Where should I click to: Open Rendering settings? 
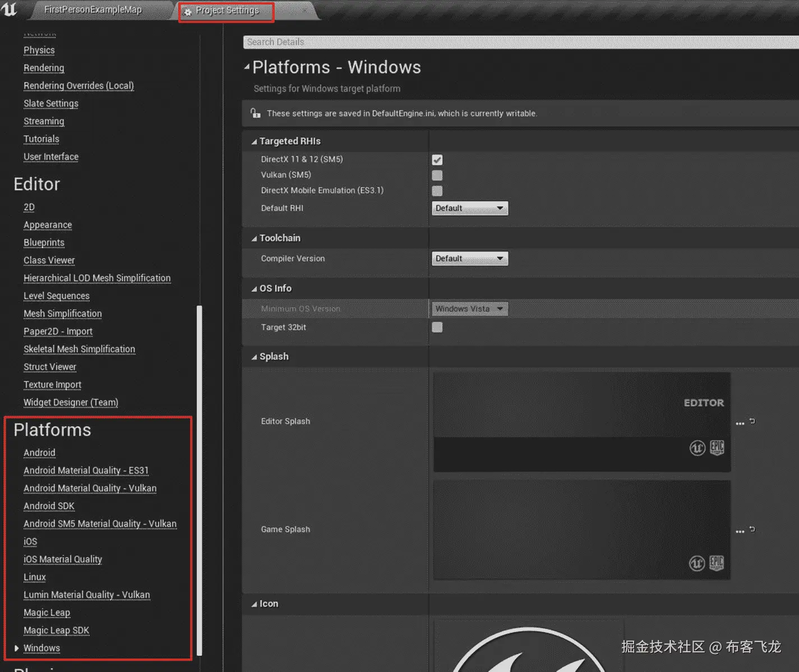(x=44, y=68)
